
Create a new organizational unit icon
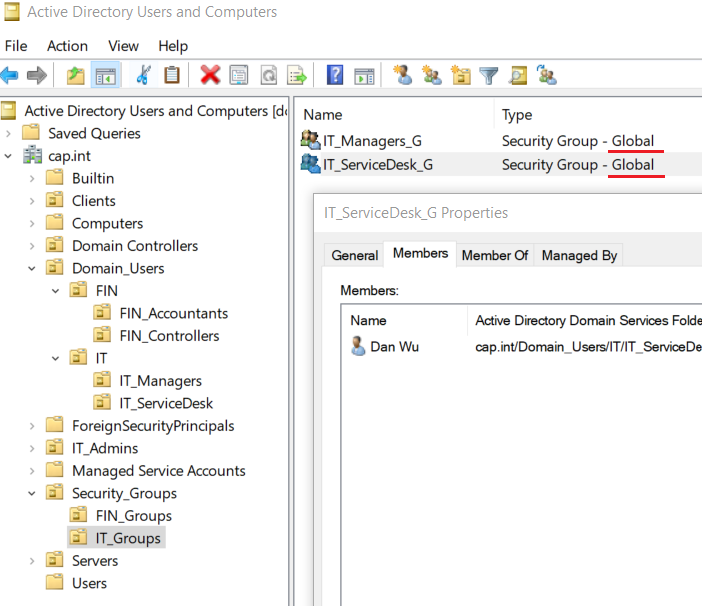click(x=461, y=75)
